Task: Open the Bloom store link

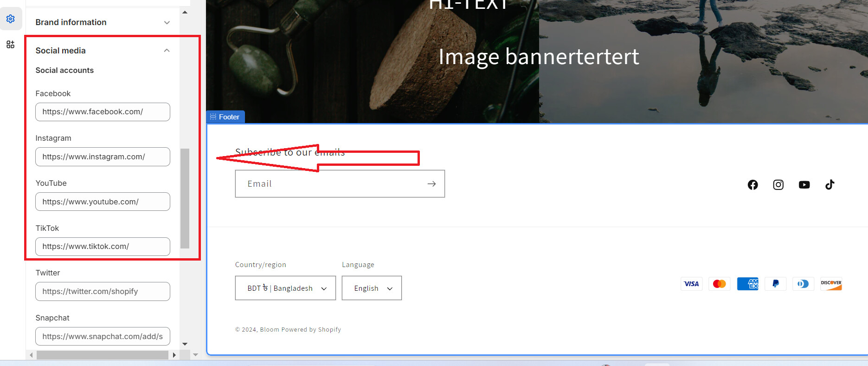Action: coord(270,330)
